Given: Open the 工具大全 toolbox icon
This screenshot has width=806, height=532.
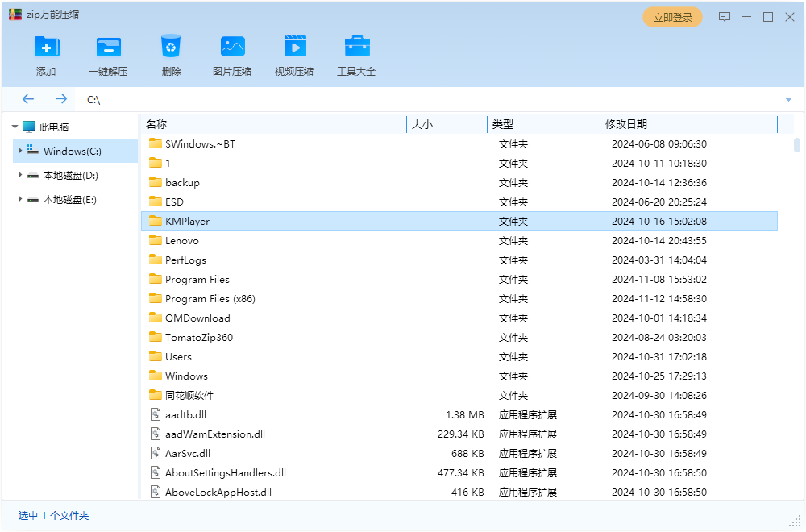Looking at the screenshot, I should coord(356,47).
